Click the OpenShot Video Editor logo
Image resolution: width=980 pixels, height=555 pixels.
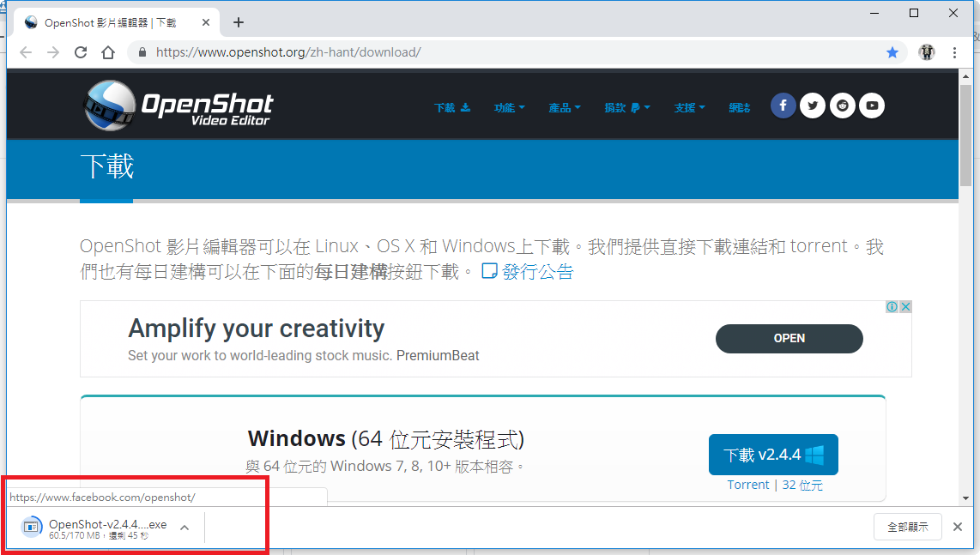(x=178, y=105)
